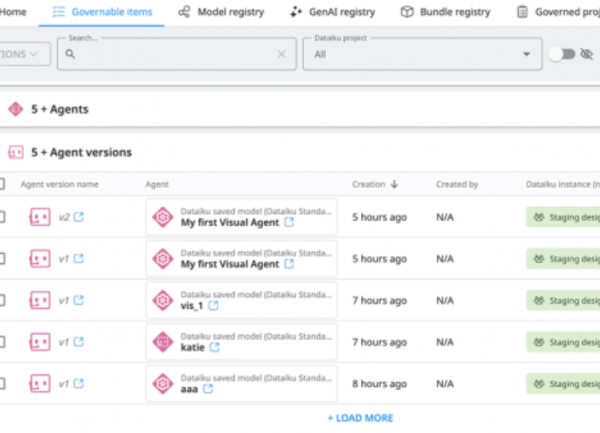
Task: Open the Dataiku project dropdown
Action: click(422, 54)
